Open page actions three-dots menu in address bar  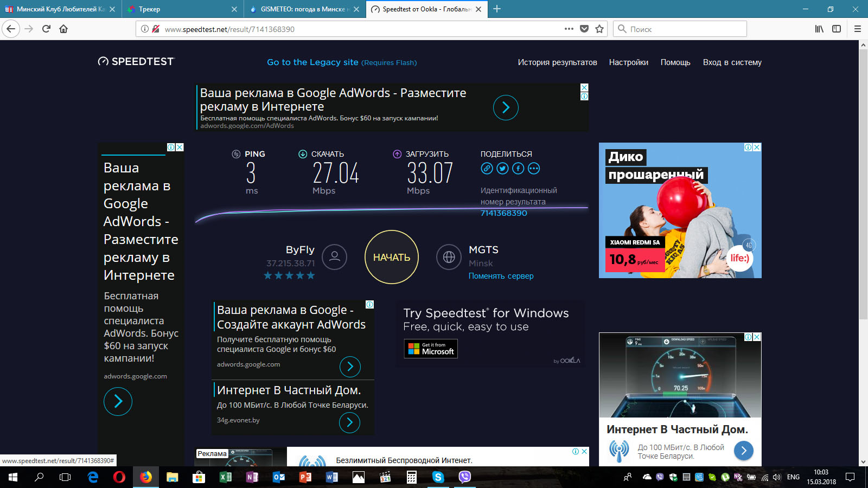569,29
